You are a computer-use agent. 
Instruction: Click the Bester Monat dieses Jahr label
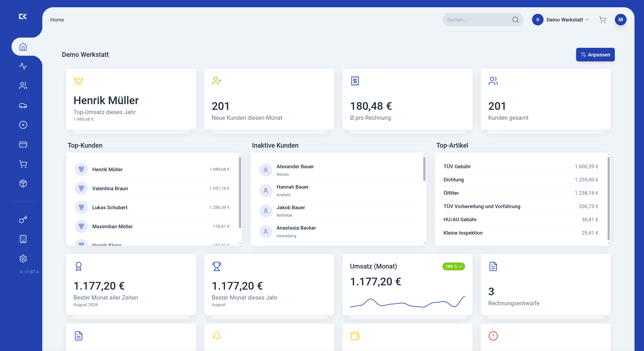[245, 298]
